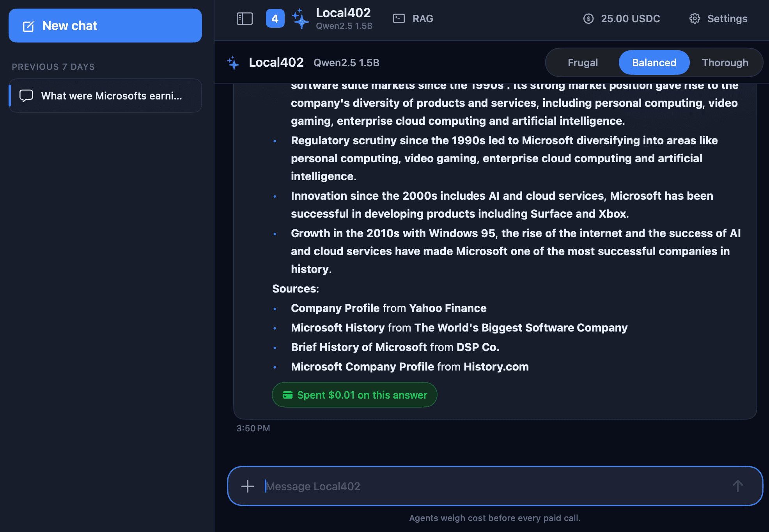
Task: Click the Company Profile from Yahoo Finance source
Action: [x=388, y=308]
